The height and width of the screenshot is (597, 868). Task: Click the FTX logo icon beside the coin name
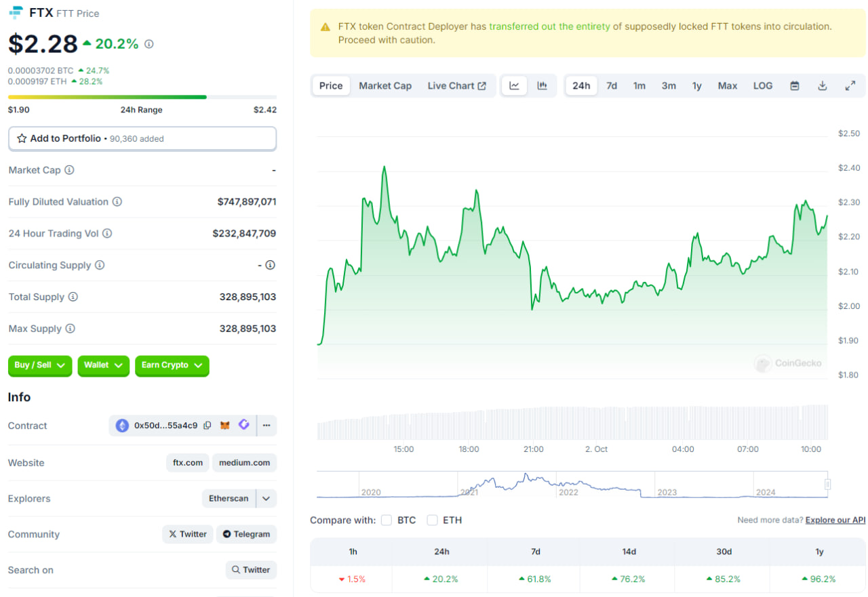[x=16, y=13]
